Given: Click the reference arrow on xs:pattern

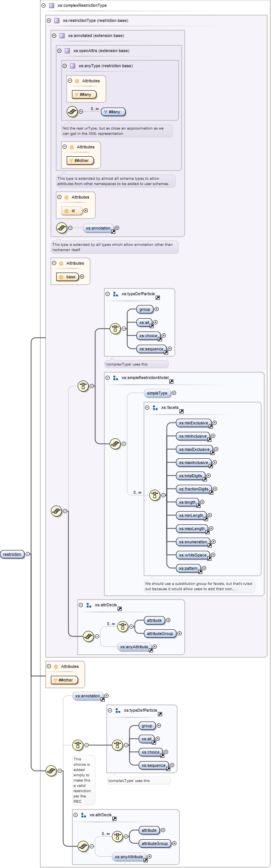Looking at the screenshot, I should click(x=200, y=572).
